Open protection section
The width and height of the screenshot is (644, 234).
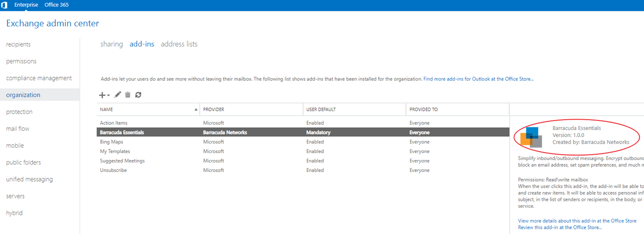(19, 112)
